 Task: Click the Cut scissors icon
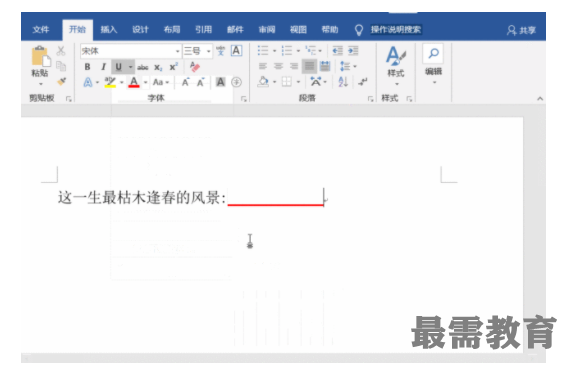(61, 51)
